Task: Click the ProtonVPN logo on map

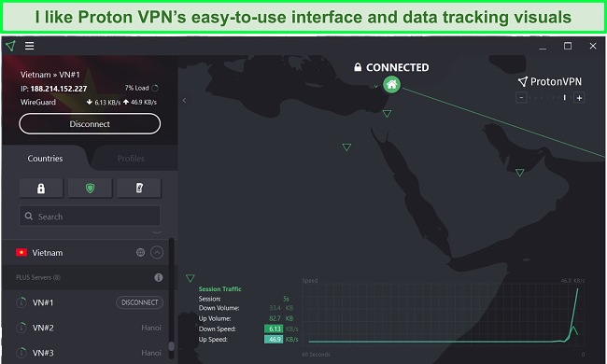Action: [550, 81]
